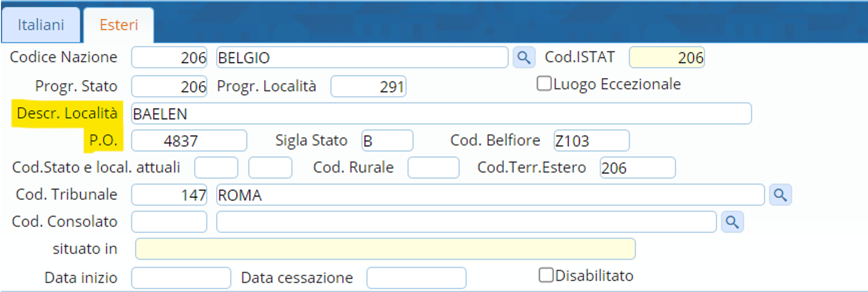Focus the Progr. Località field
868x292 pixels.
[368, 87]
